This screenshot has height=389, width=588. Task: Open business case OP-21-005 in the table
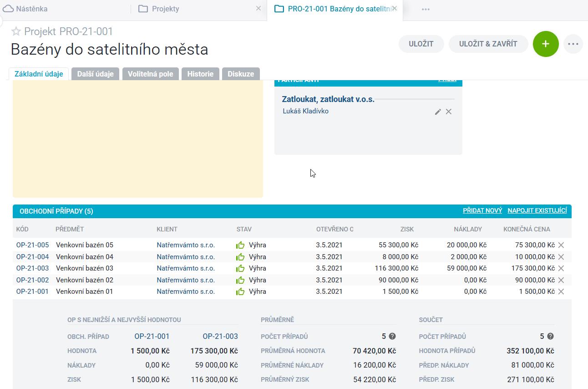tap(32, 245)
